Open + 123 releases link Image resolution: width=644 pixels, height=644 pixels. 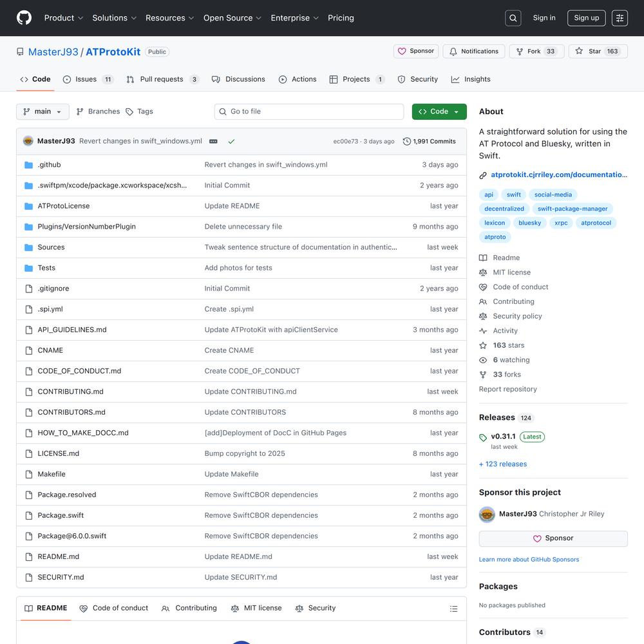tap(503, 464)
